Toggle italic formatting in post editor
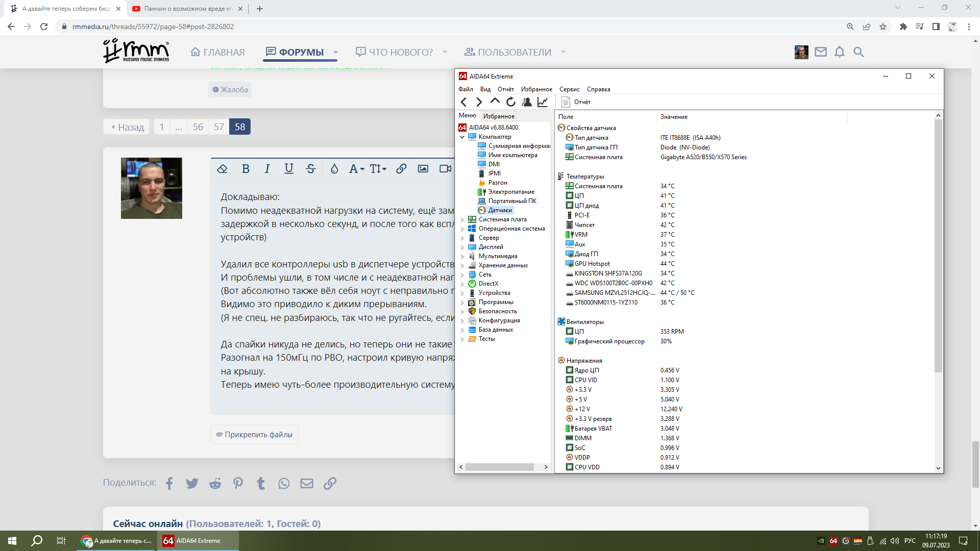Screen dimensions: 980x551 [267, 169]
